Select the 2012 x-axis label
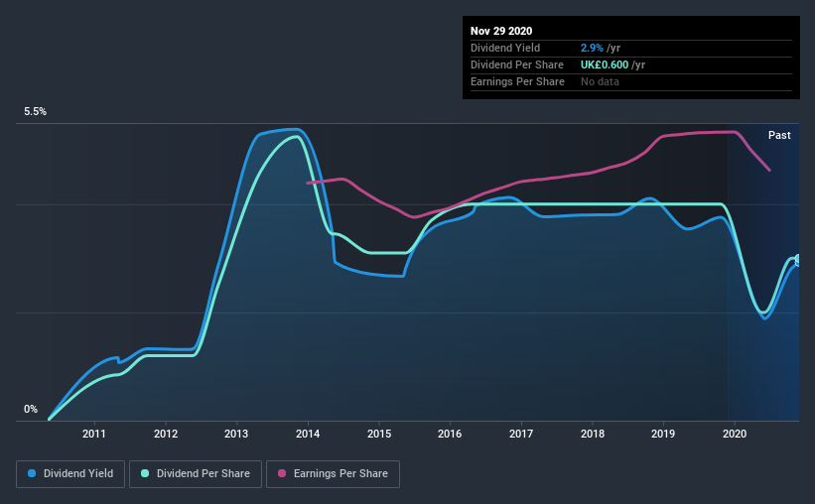This screenshot has width=815, height=504. click(166, 434)
